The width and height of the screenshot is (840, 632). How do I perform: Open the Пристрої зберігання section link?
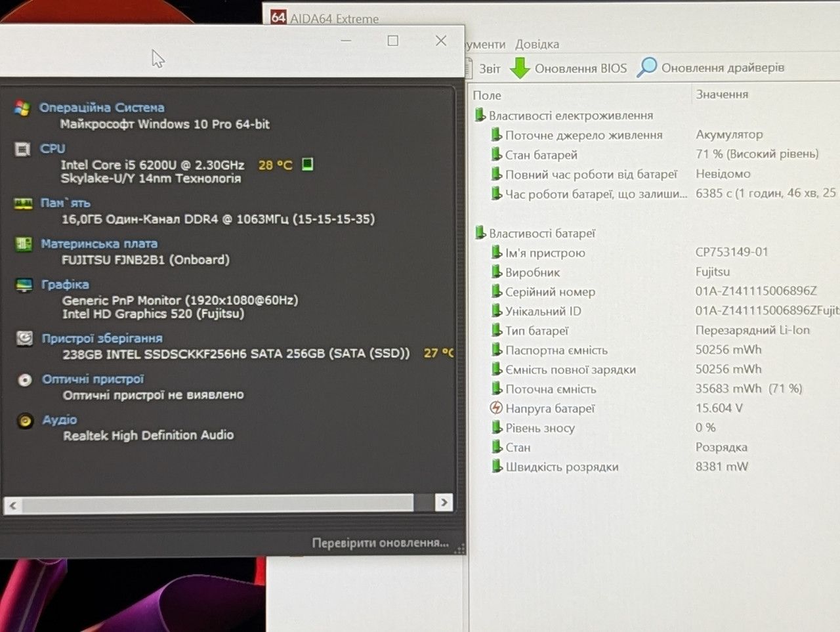pyautogui.click(x=102, y=338)
